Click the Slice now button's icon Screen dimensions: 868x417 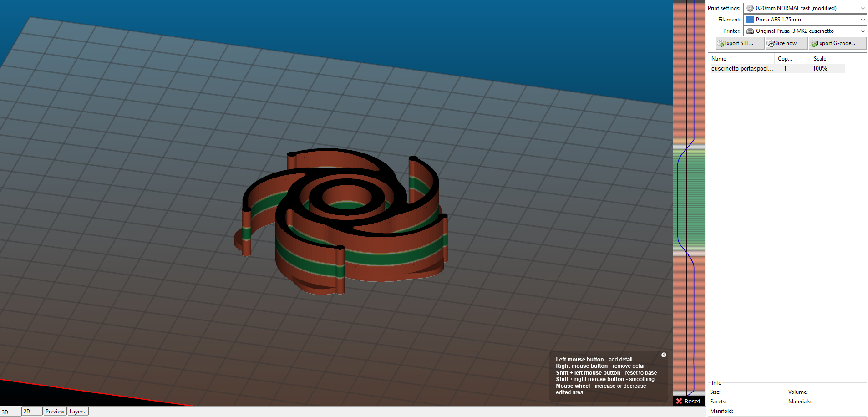[x=771, y=44]
